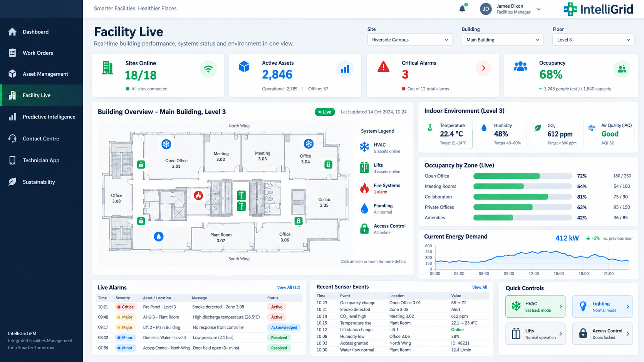The image size is (644, 362).
Task: Open Asset Management in the sidebar
Action: coord(42,74)
